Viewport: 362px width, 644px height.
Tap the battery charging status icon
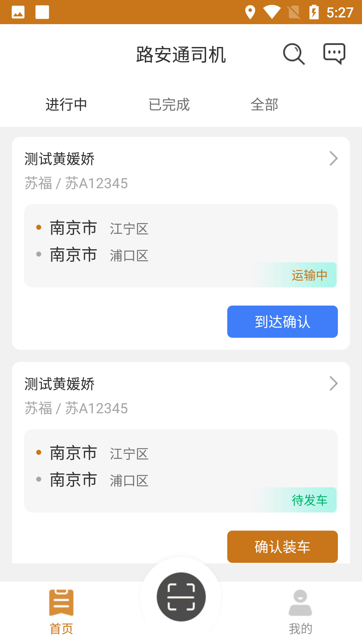tap(314, 12)
